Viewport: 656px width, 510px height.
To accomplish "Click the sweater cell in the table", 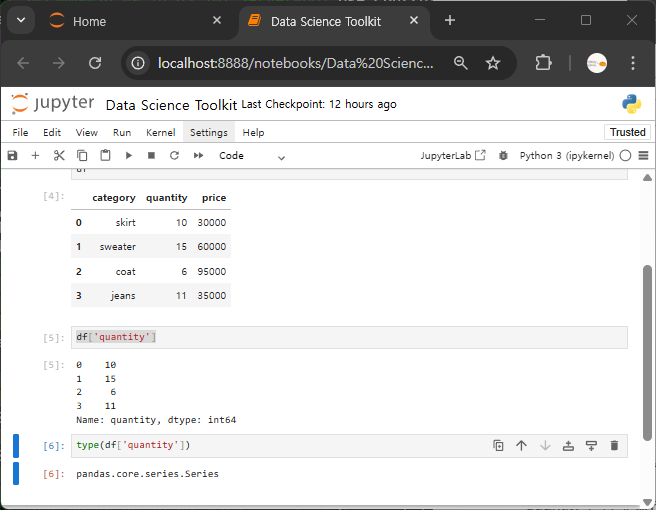I will click(118, 247).
